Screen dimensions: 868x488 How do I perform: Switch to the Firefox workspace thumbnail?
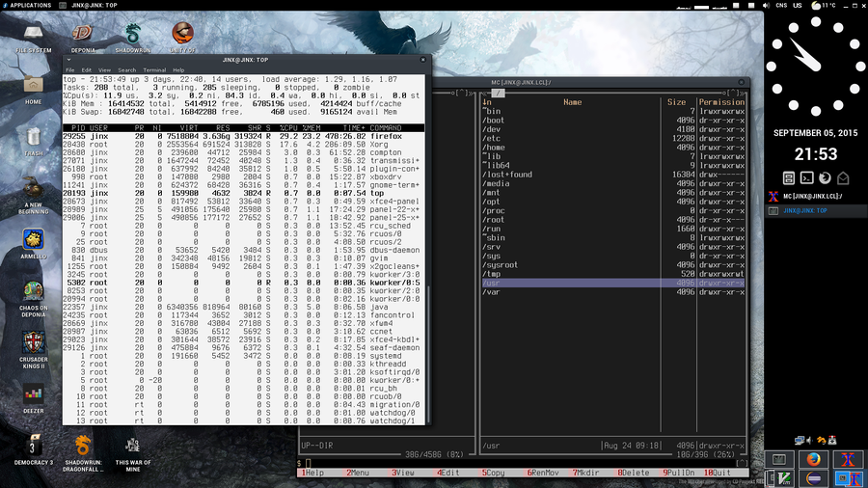[x=813, y=459]
